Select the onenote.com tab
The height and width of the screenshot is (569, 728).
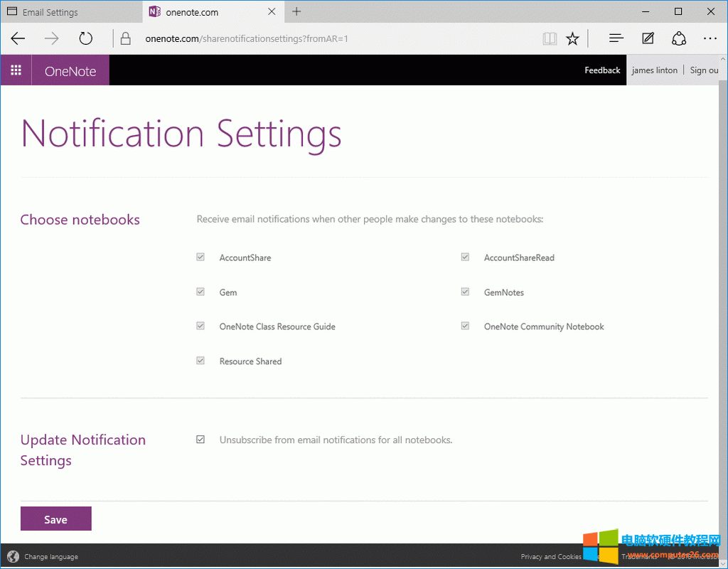click(x=213, y=12)
